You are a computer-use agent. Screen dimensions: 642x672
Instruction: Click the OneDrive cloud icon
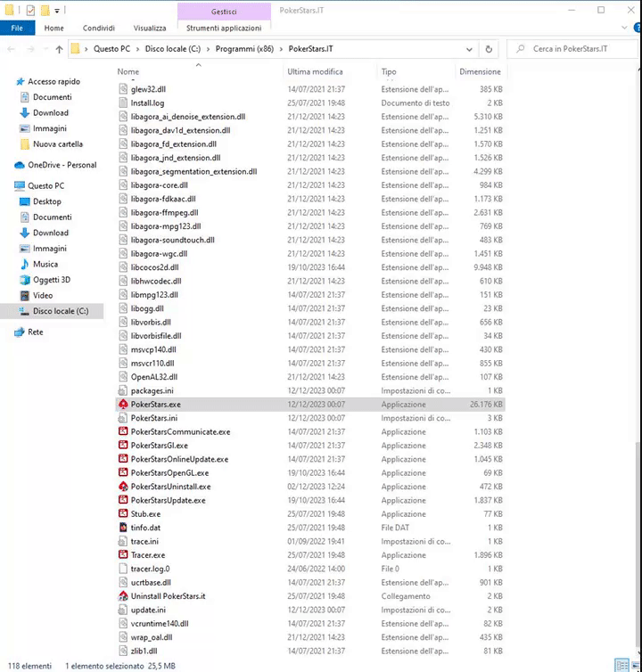[x=20, y=165]
